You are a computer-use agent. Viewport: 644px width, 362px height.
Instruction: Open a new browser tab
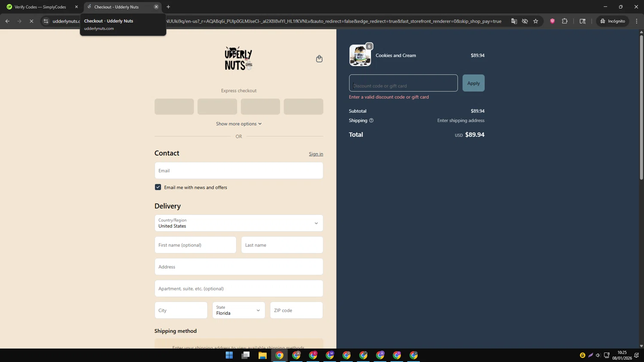coord(168,7)
